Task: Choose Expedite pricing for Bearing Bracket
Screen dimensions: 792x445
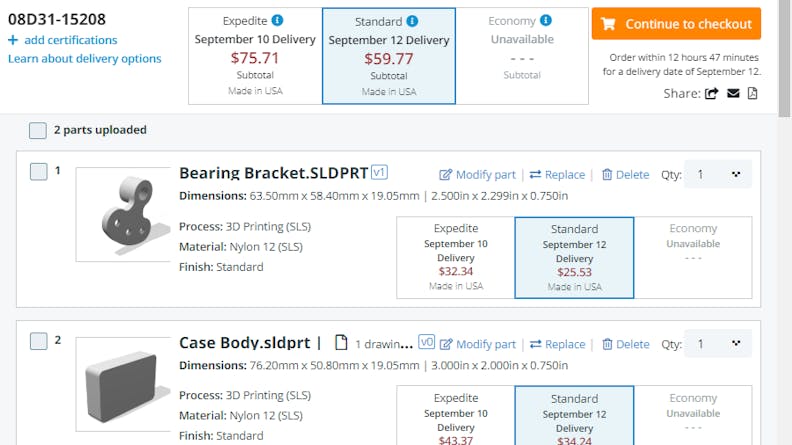Action: (x=455, y=257)
